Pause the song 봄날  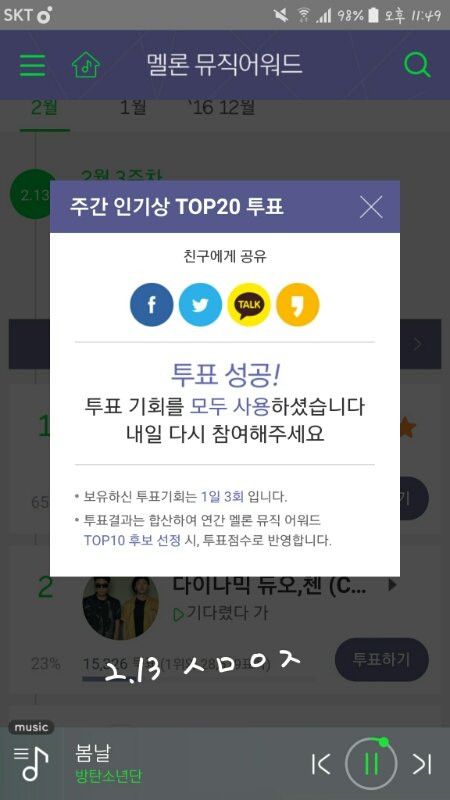point(371,764)
